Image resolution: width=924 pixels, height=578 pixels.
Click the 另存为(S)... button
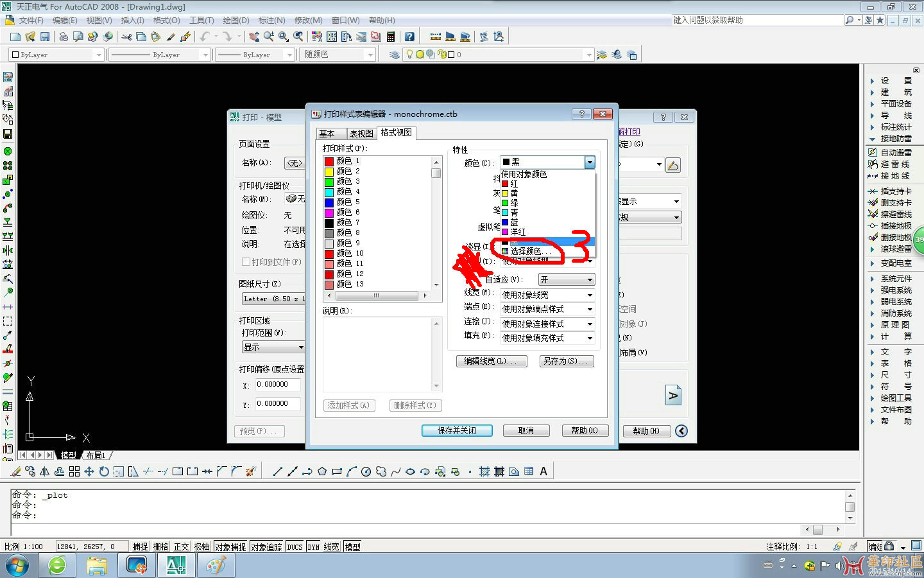point(567,361)
